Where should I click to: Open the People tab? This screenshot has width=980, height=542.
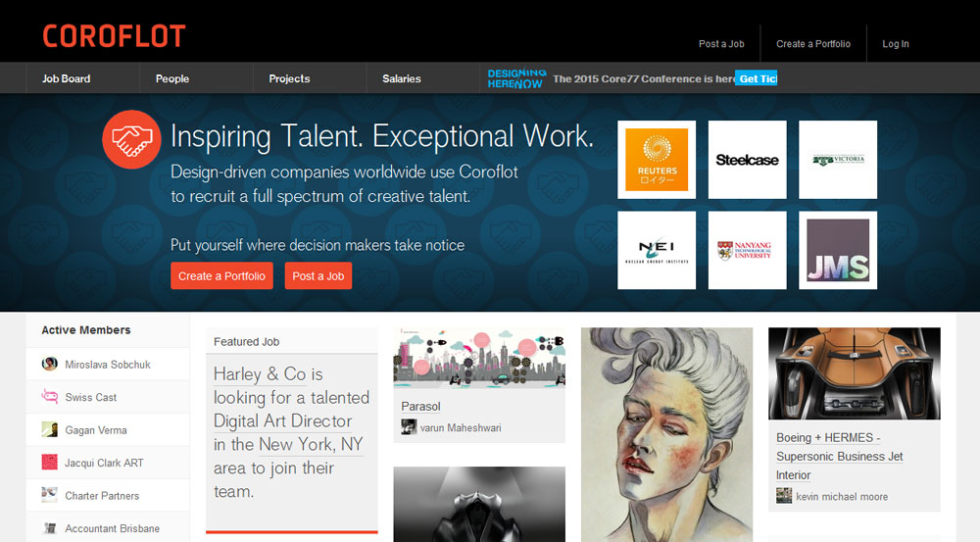(172, 78)
